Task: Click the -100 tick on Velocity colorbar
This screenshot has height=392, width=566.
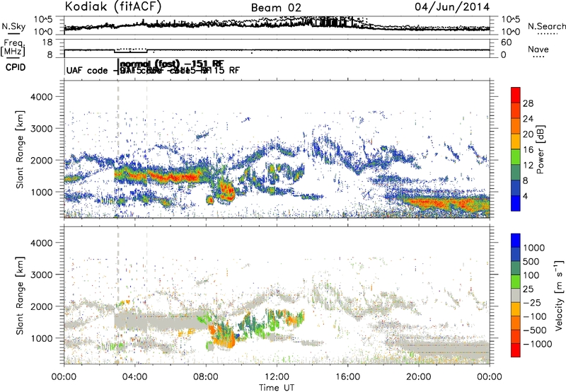Action: (x=534, y=316)
